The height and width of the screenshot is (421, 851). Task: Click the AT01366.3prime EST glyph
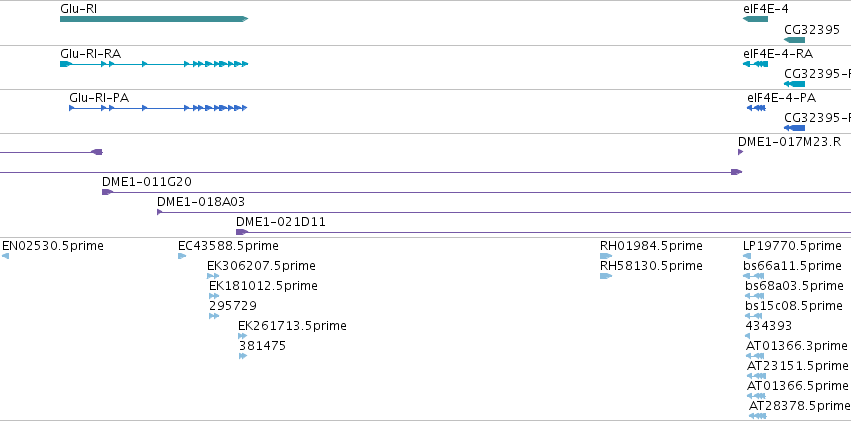click(756, 356)
